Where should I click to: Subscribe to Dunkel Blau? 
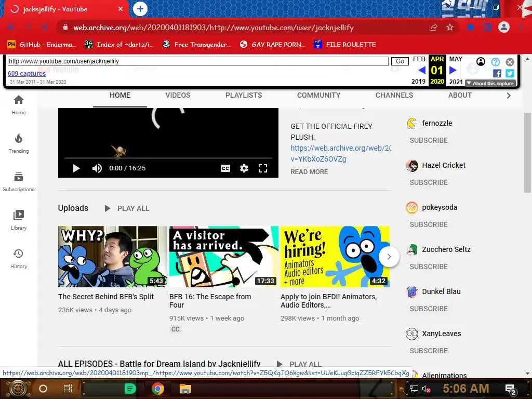[429, 309]
